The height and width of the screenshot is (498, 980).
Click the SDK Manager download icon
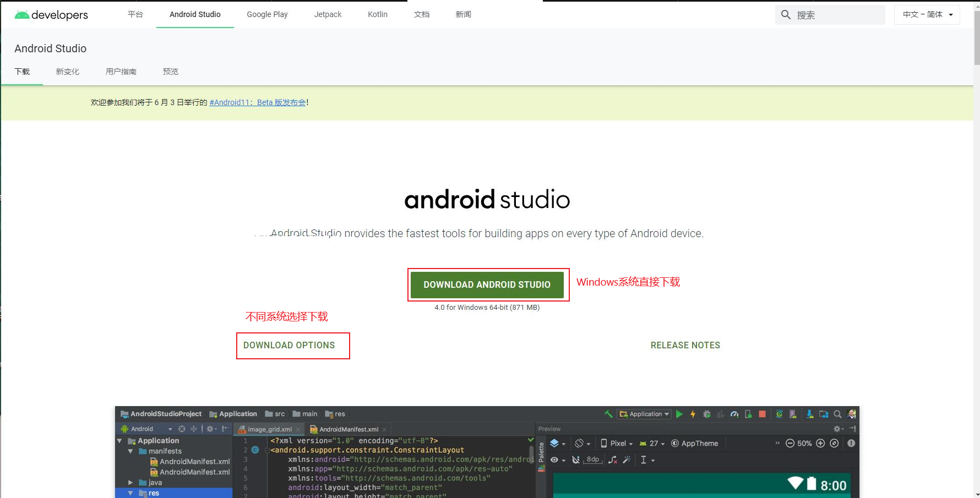810,414
